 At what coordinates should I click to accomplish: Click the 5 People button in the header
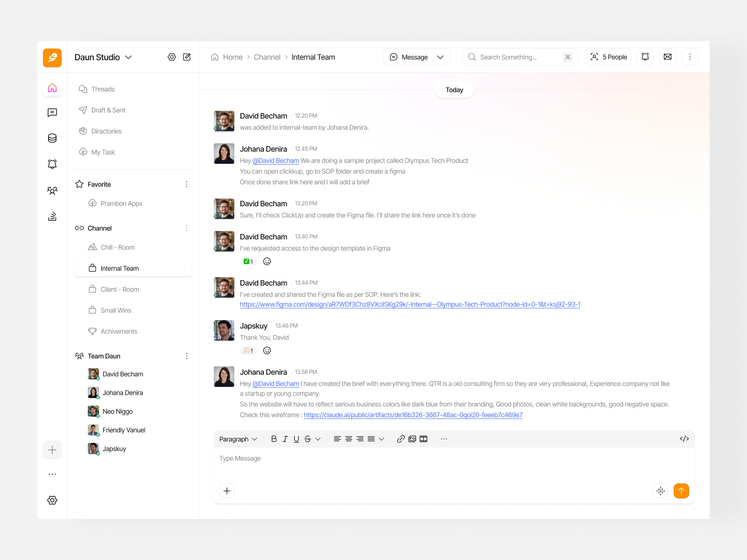tap(608, 56)
